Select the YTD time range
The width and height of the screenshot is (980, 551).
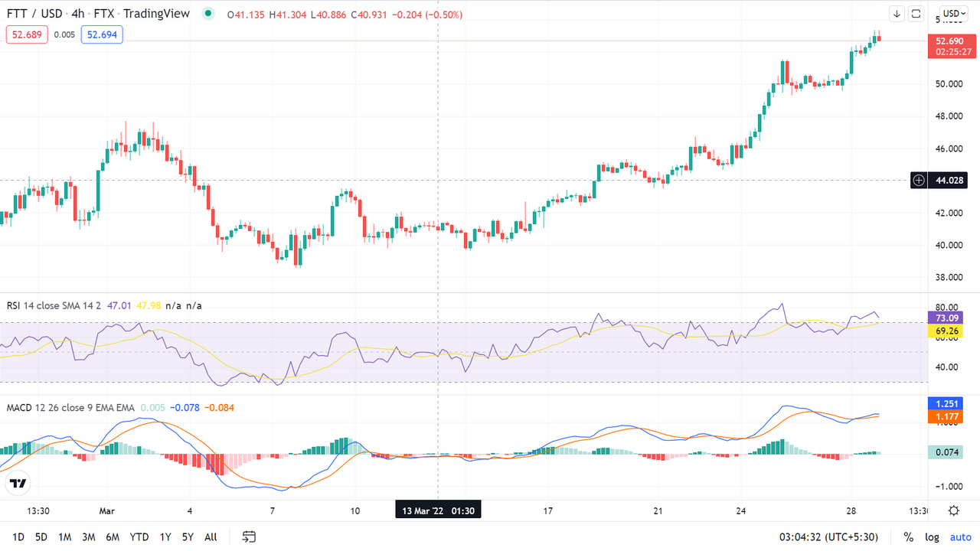point(139,537)
